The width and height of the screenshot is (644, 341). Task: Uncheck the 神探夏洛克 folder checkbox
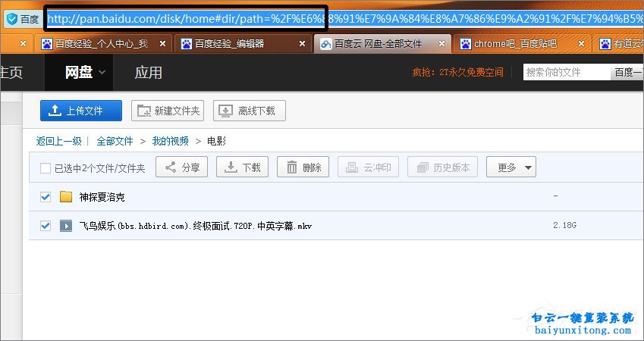pyautogui.click(x=46, y=197)
